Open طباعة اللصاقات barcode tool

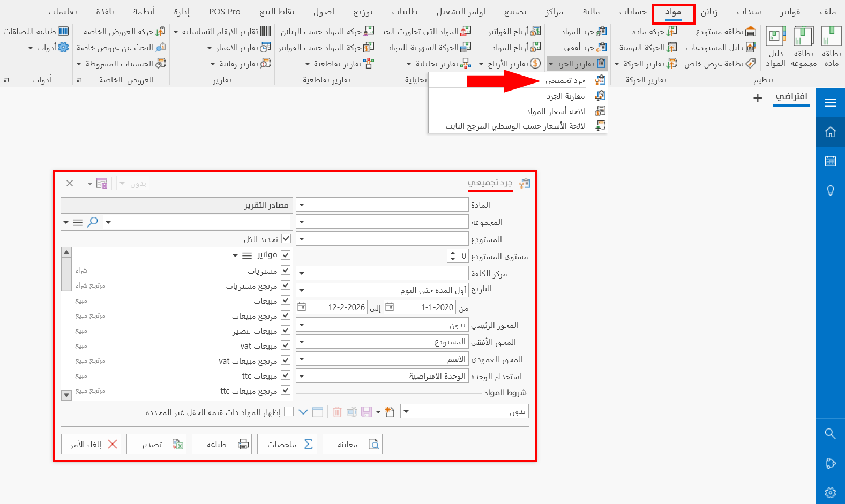pyautogui.click(x=36, y=32)
